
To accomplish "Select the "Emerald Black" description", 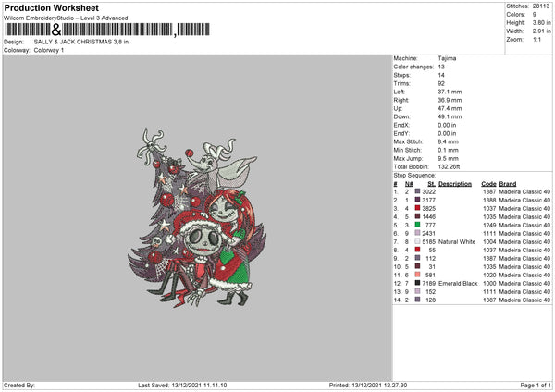I will tap(458, 284).
